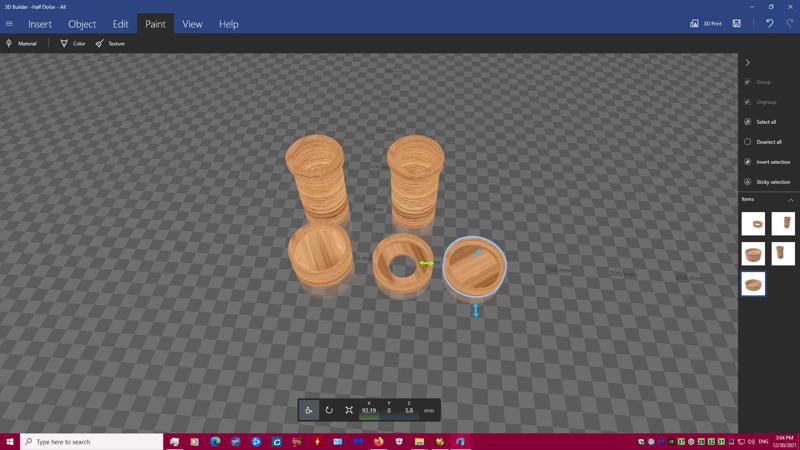Screen dimensions: 800x450
Task: Click the green horizontal move arrow handle
Action: (427, 263)
